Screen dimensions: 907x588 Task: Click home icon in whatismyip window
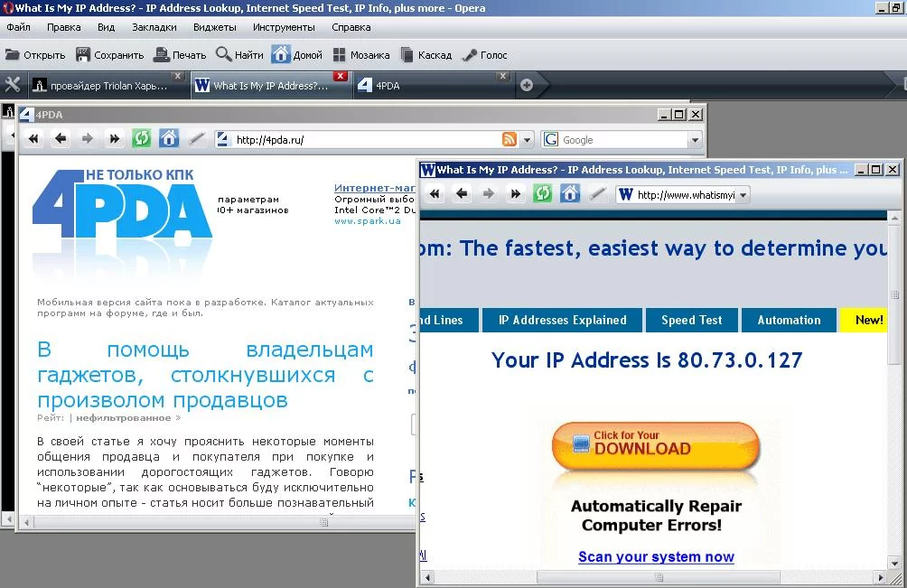[569, 193]
